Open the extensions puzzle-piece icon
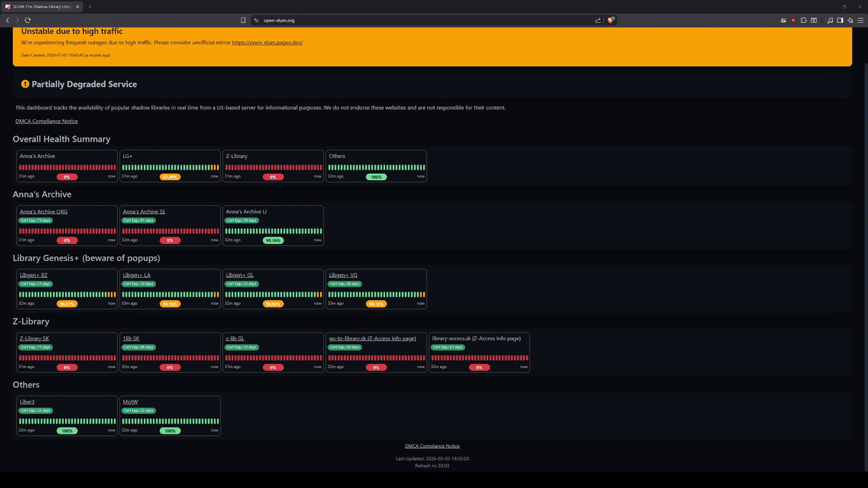 coord(804,20)
